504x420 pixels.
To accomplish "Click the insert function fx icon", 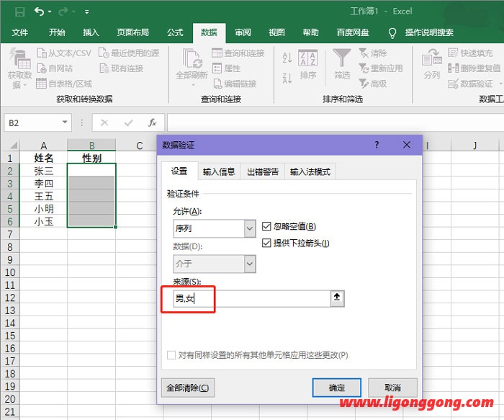I will (x=153, y=122).
